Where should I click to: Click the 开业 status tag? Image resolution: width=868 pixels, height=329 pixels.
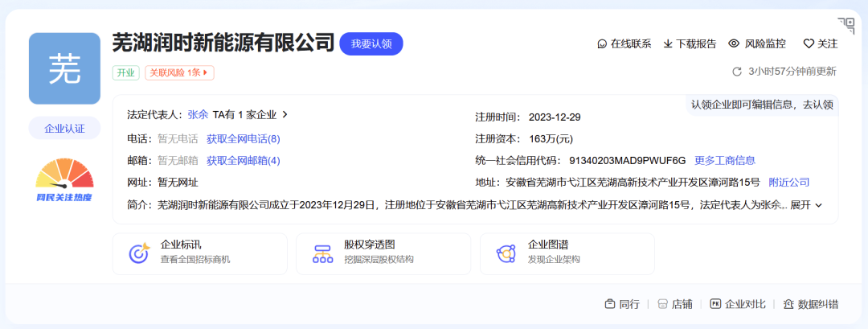126,72
